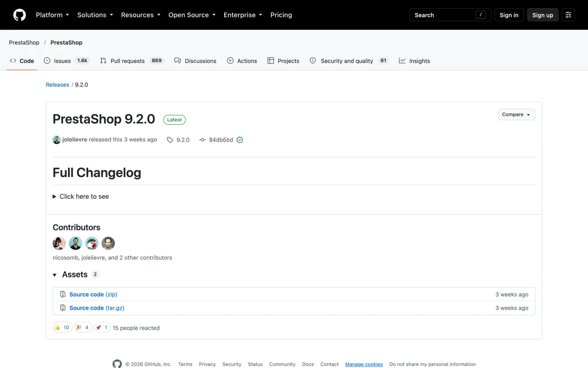Open the GitHub homepage logo
This screenshot has height=368, width=588.
point(20,15)
